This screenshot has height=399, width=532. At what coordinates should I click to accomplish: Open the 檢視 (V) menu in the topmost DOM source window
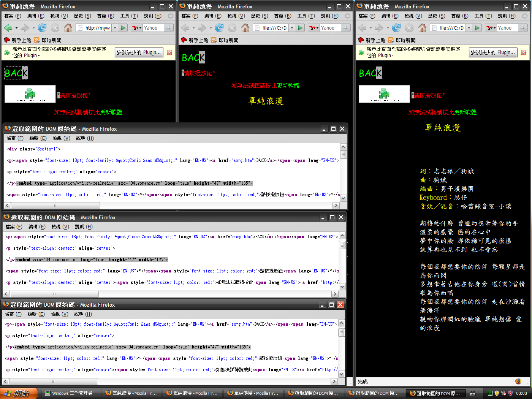point(61,138)
